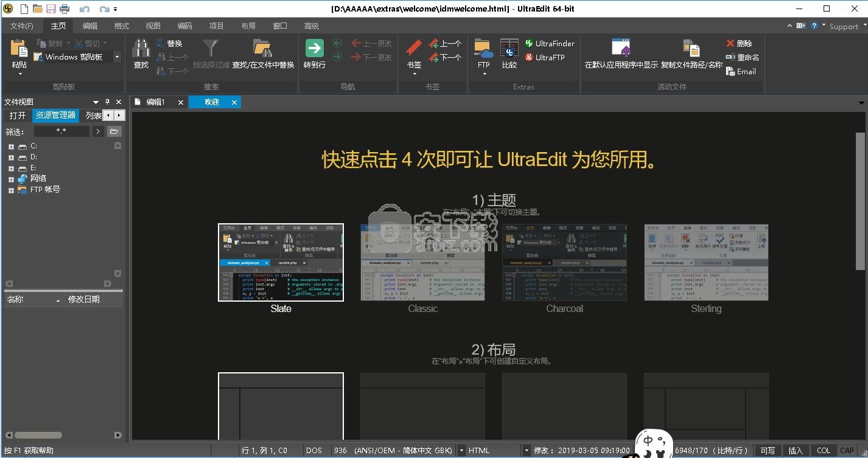Launch UltraFTP
Viewport: 868px width, 458px height.
coord(545,58)
